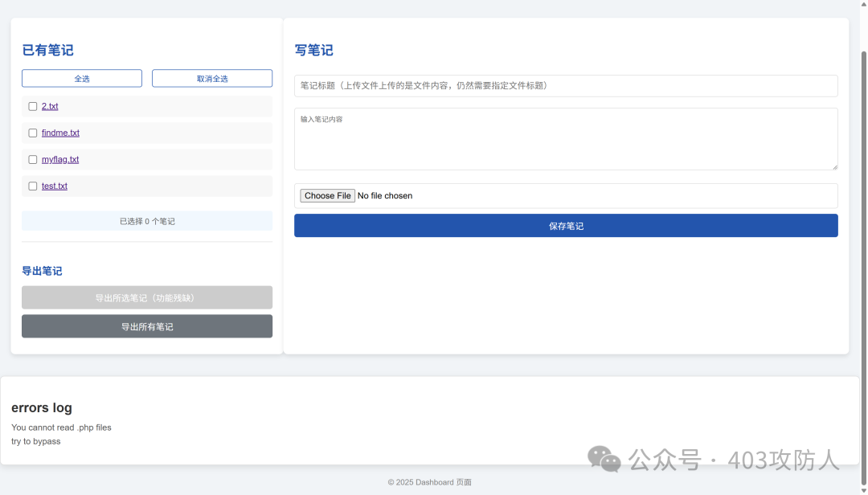Open the myflag.txt note link
Screen dimensions: 868x495
click(60, 159)
